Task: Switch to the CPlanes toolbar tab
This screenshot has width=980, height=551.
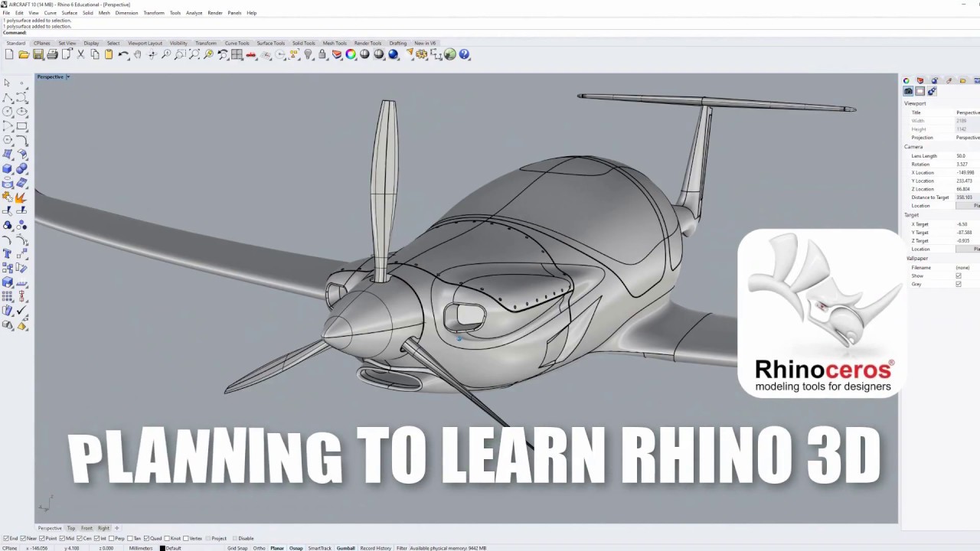Action: point(42,43)
